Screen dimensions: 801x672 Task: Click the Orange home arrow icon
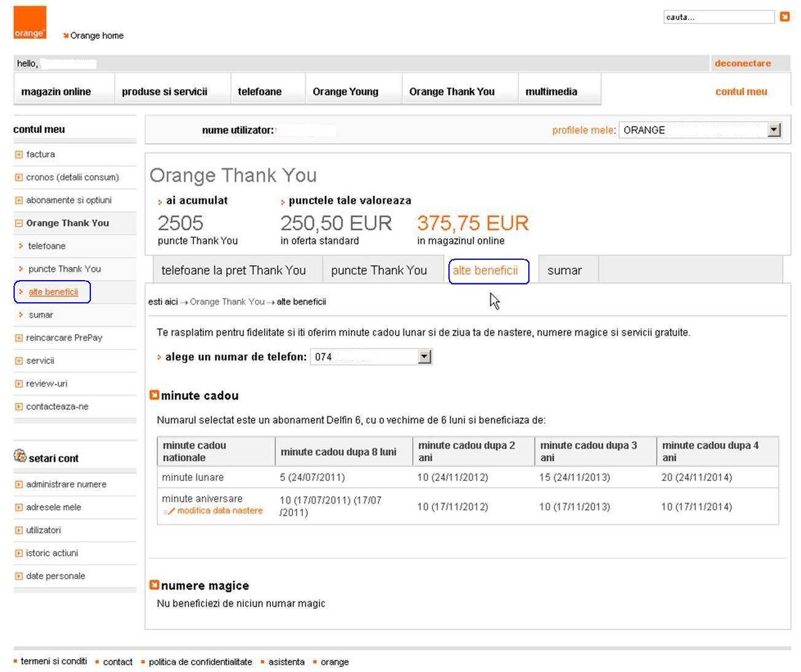[x=66, y=36]
